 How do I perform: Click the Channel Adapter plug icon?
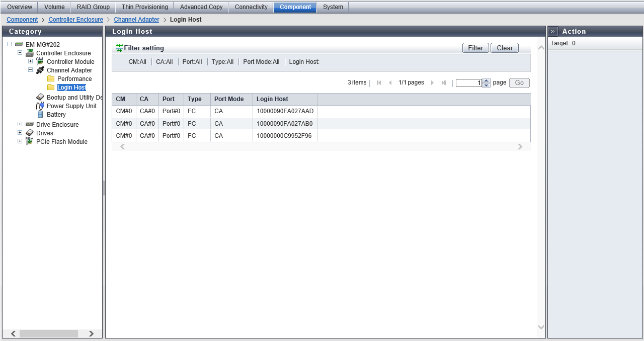[40, 70]
